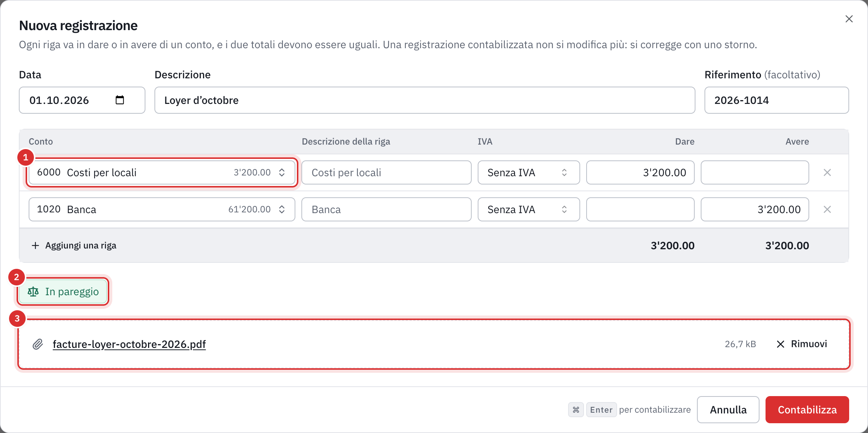Open IVA dropdown in Banca row

point(529,209)
